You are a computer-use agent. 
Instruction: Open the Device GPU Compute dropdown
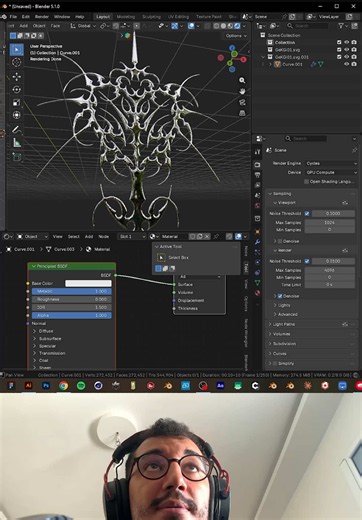332,172
